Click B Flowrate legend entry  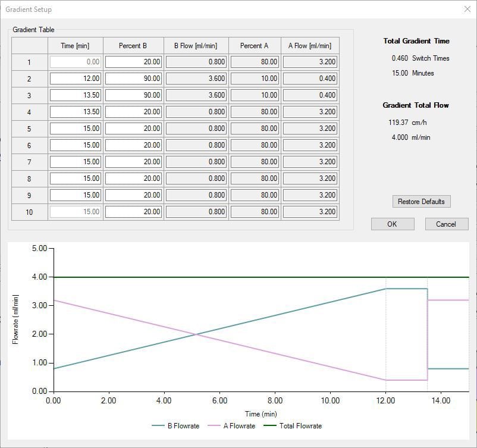(175, 426)
